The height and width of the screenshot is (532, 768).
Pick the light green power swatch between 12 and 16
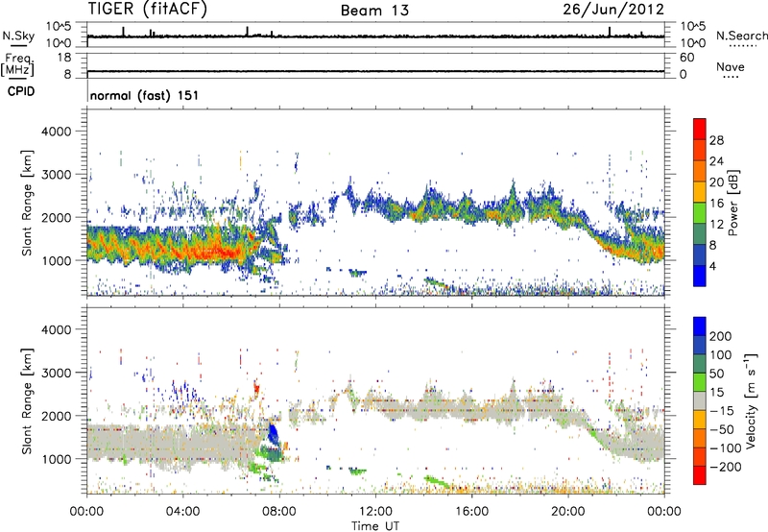[x=700, y=213]
